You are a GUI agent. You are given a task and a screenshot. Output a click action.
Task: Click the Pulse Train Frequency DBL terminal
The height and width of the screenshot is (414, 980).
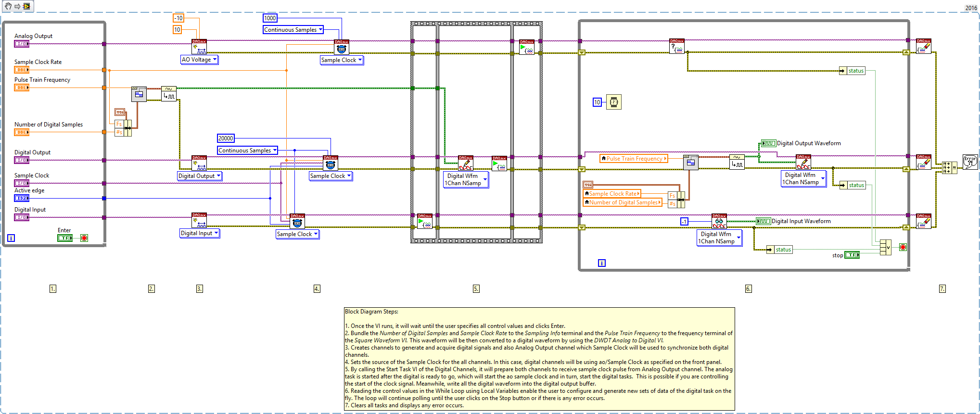22,88
